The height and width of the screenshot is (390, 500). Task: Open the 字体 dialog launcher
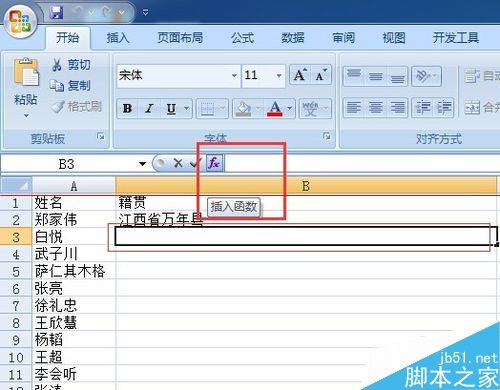(x=327, y=136)
